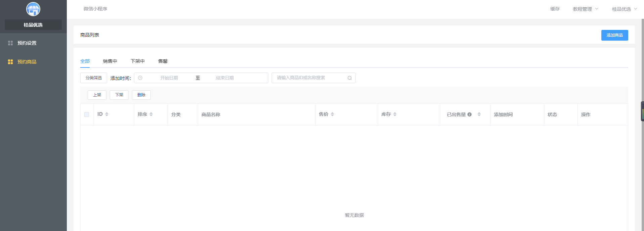Screen dimensions: 644x231
Task: Click the product ID or name search field
Action: (x=311, y=78)
